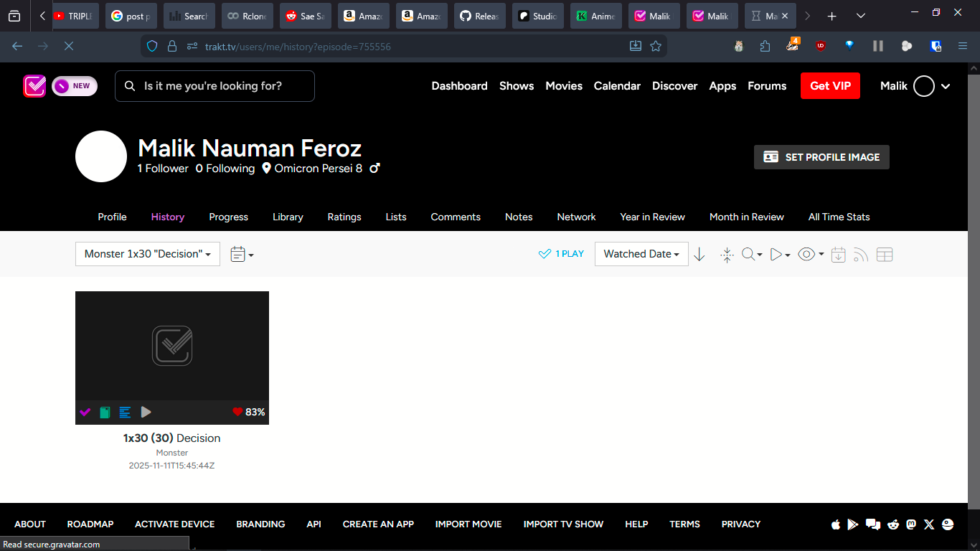Click the red Get VIP button
This screenshot has height=551, width=980.
coord(830,86)
